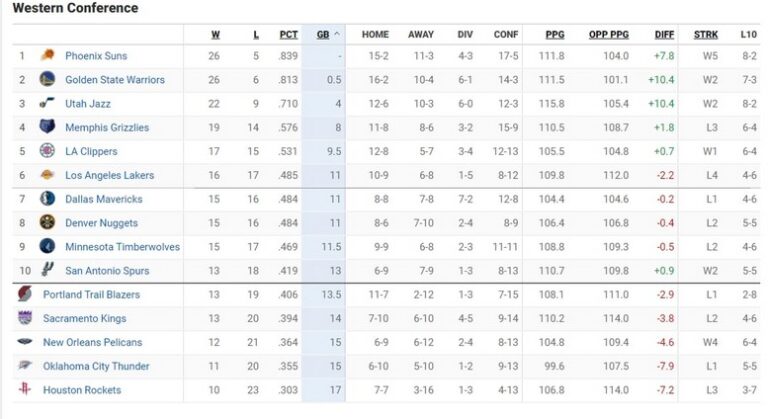Click the Utah Jazz logo icon
This screenshot has width=768, height=419.
click(x=47, y=104)
